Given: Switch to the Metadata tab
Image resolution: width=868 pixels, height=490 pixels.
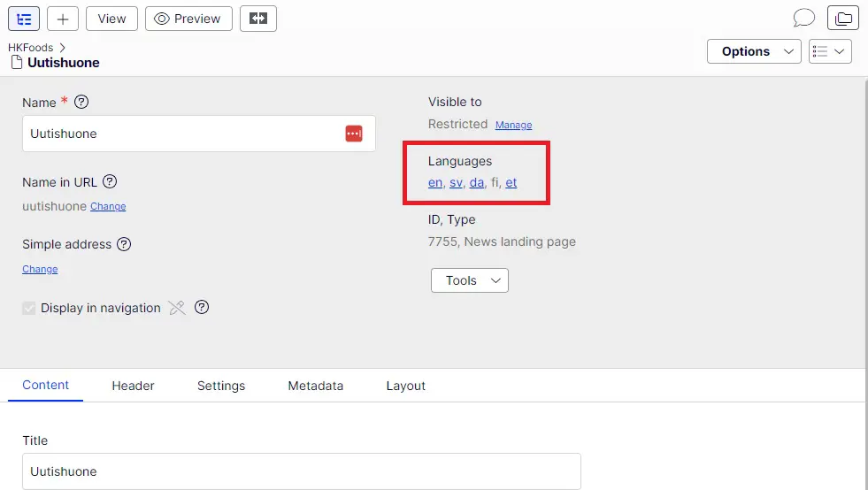Looking at the screenshot, I should click(x=315, y=386).
